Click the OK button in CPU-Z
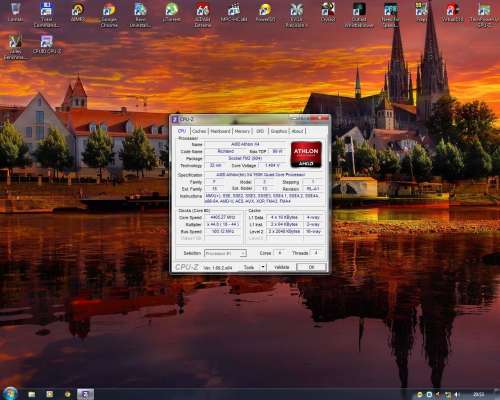Image resolution: width=500 pixels, height=400 pixels. tap(311, 267)
